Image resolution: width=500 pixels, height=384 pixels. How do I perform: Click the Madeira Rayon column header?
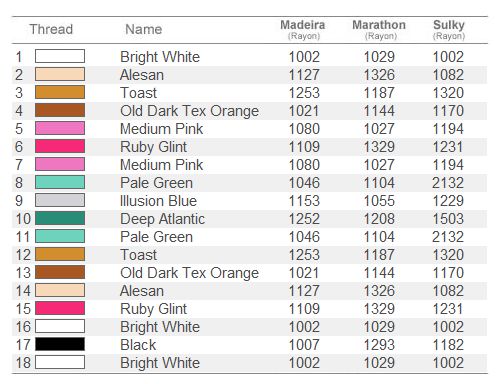303,30
